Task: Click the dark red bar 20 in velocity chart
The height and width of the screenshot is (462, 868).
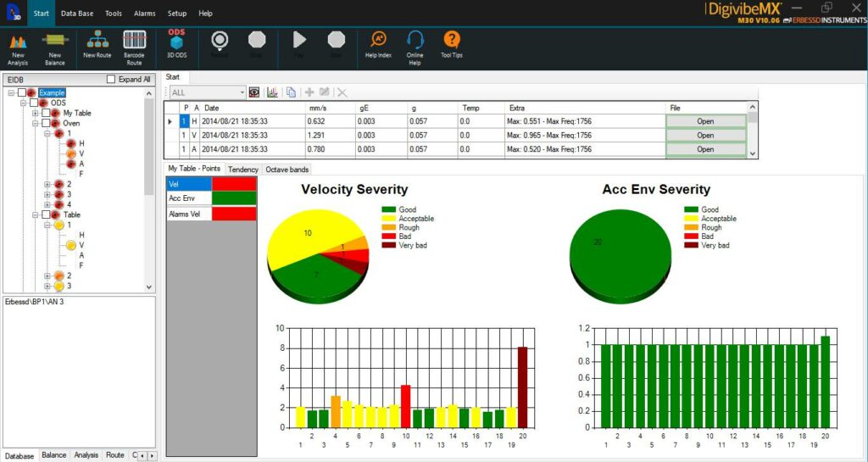Action: (522, 387)
